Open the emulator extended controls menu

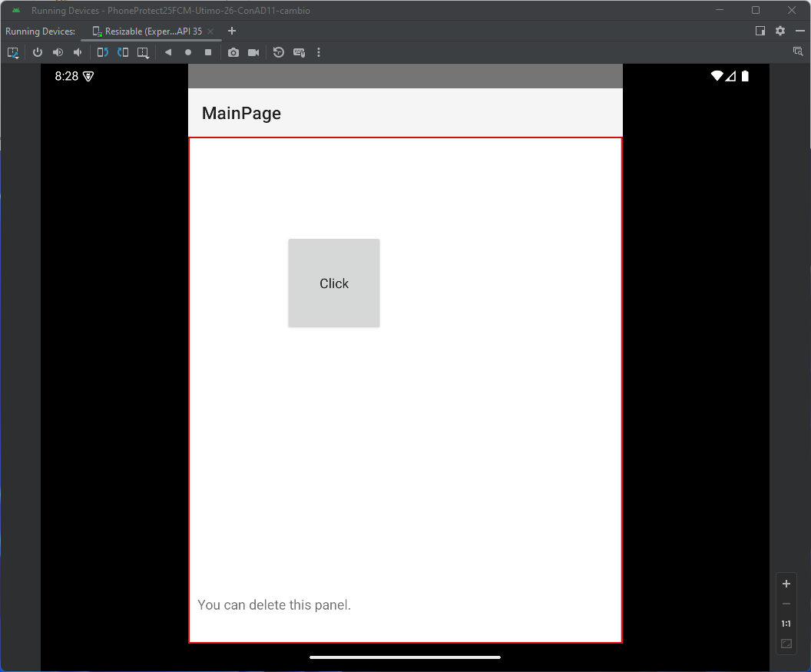(319, 52)
